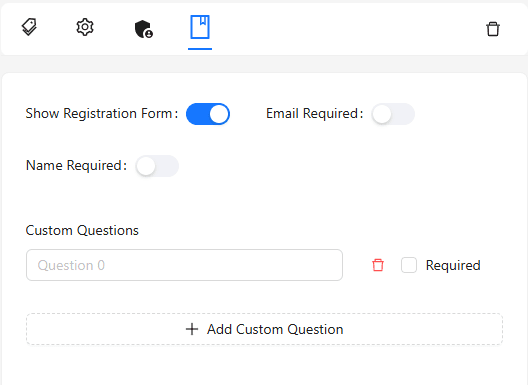Tick the Required checkbox for Question 0
Viewport: 528px width, 385px height.
(409, 265)
